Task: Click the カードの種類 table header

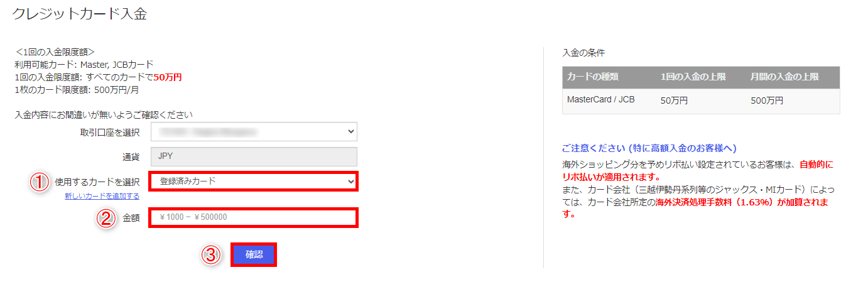Action: (593, 77)
